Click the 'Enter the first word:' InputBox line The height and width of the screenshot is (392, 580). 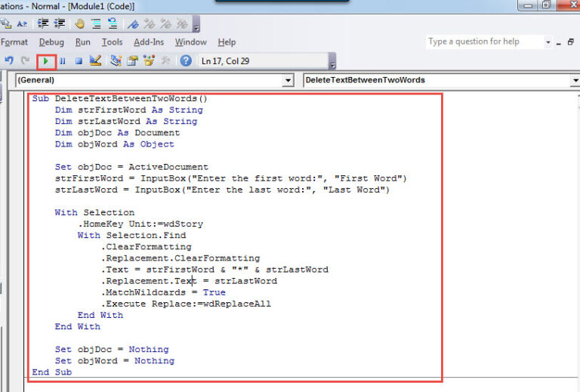231,178
